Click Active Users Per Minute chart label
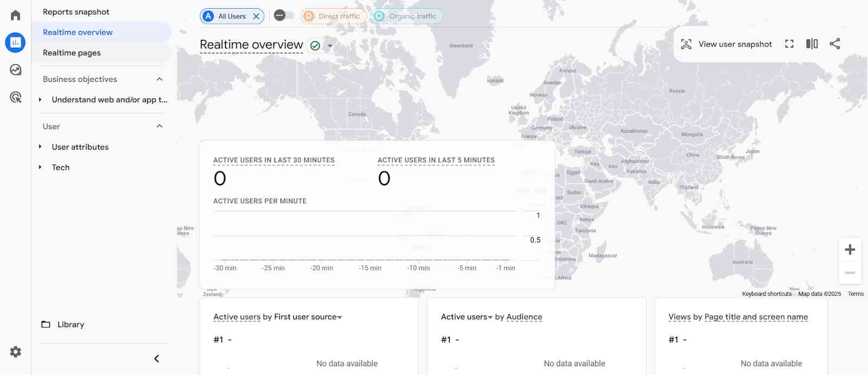 [x=260, y=201]
